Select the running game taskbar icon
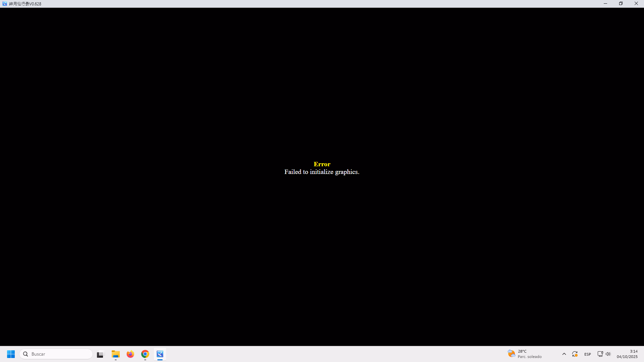The image size is (644, 362). pos(160,354)
